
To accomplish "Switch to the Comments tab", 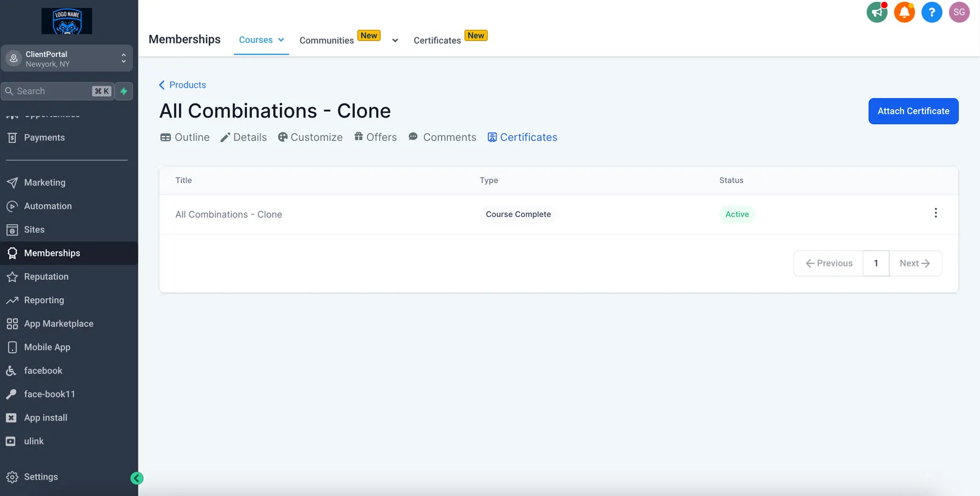I will 442,137.
